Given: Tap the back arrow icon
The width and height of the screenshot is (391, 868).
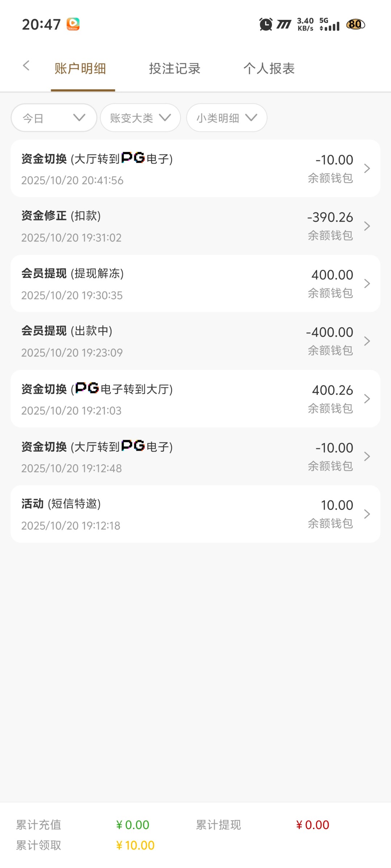Looking at the screenshot, I should [26, 66].
